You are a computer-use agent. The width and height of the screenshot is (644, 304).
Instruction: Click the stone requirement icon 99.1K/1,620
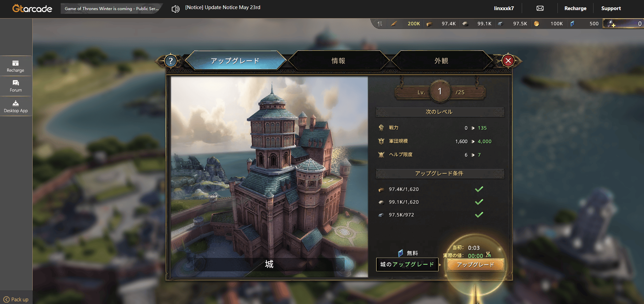coord(381,202)
